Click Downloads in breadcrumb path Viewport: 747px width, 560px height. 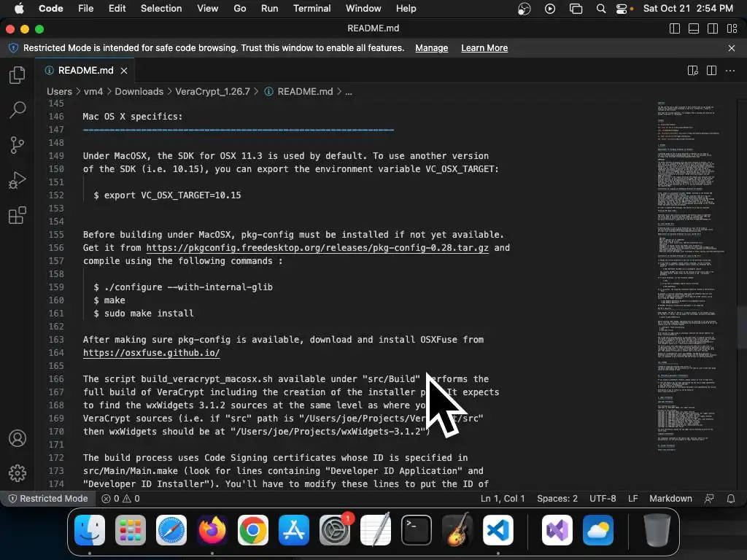click(139, 91)
